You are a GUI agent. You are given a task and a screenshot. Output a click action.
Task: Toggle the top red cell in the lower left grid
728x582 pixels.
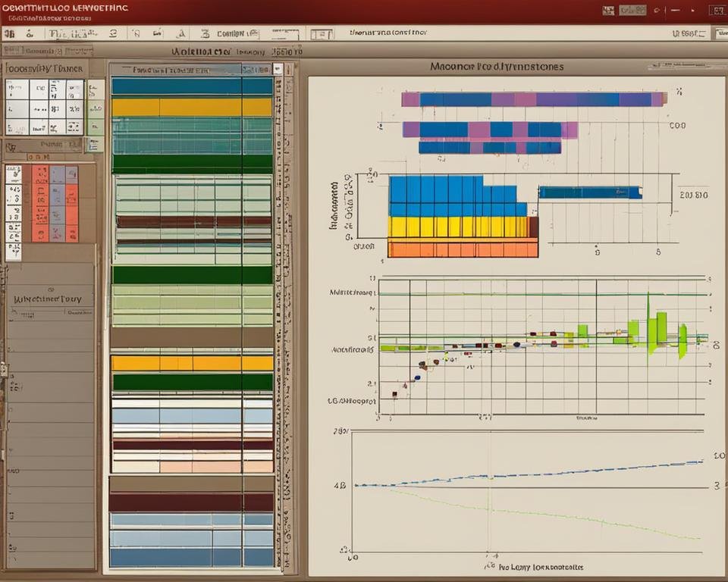(39, 174)
